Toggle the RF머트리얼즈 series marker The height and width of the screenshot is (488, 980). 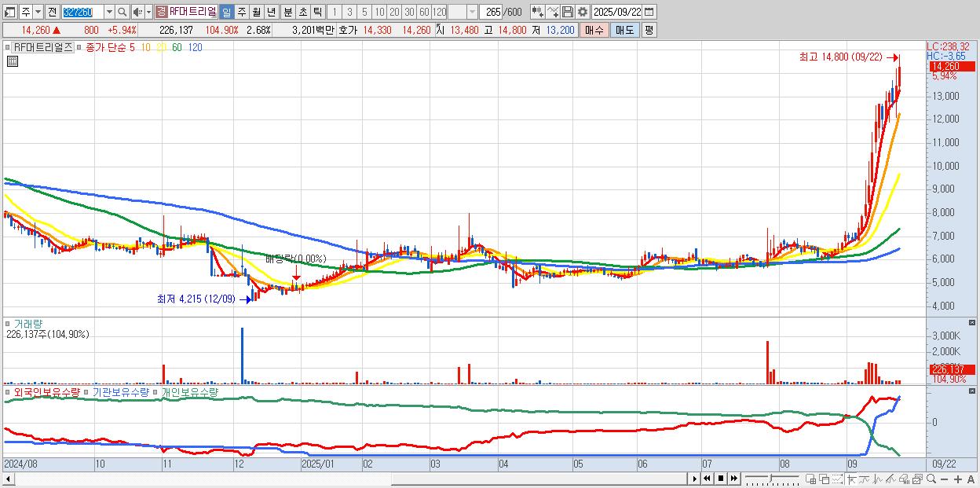(x=9, y=47)
